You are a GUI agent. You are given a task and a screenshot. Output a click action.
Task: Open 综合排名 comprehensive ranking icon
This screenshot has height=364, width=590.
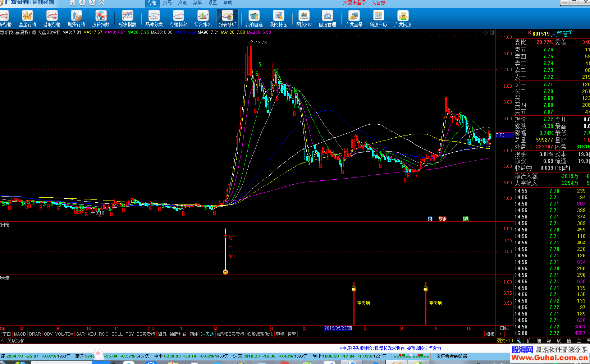203,18
